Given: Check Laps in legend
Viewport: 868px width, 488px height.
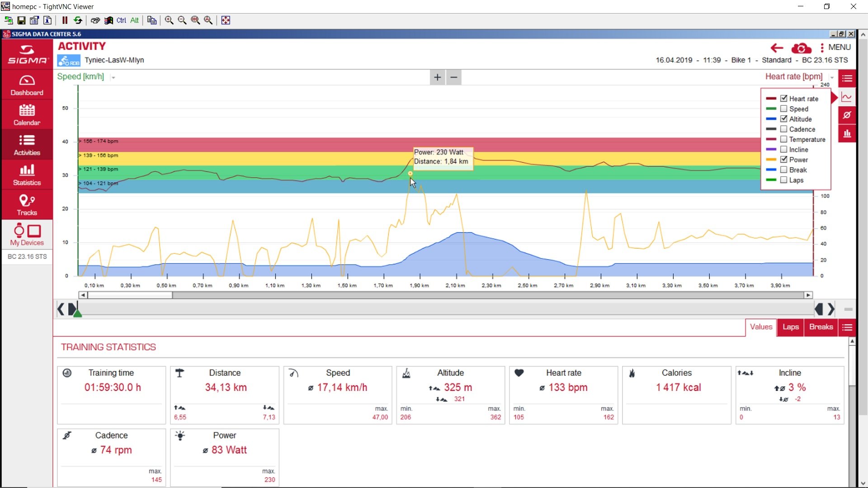Looking at the screenshot, I should pyautogui.click(x=784, y=180).
